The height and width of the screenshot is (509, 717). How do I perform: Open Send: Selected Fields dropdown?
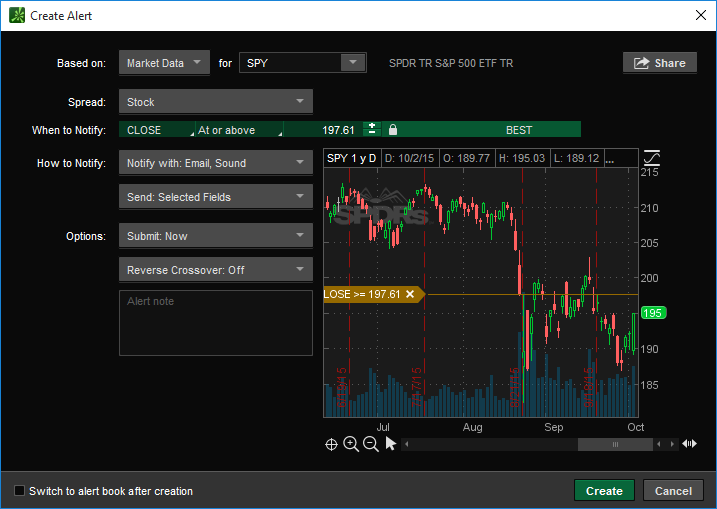216,197
